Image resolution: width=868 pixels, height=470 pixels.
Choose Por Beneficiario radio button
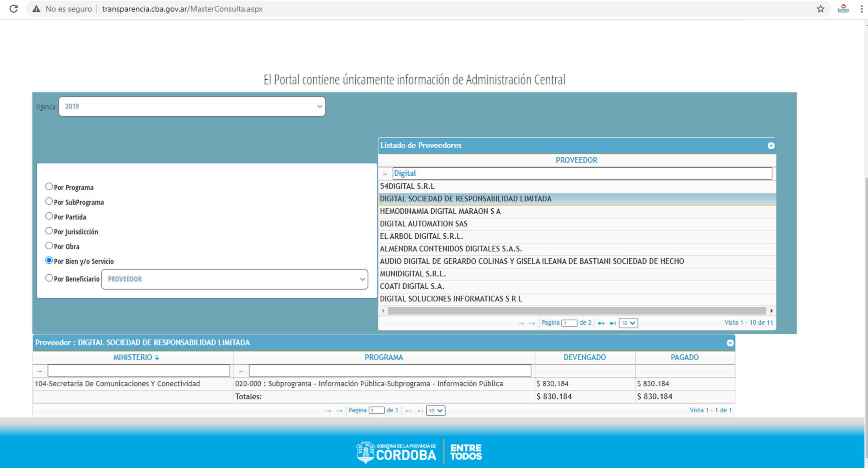(49, 278)
